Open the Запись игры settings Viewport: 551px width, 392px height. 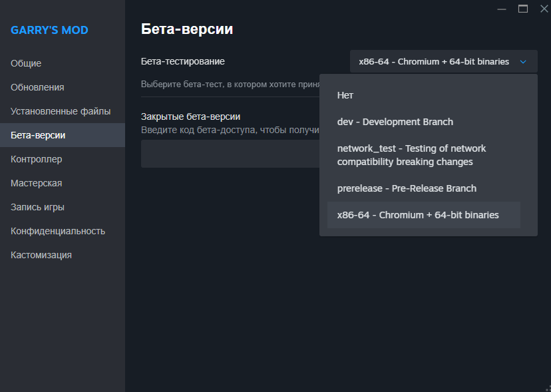click(x=37, y=207)
